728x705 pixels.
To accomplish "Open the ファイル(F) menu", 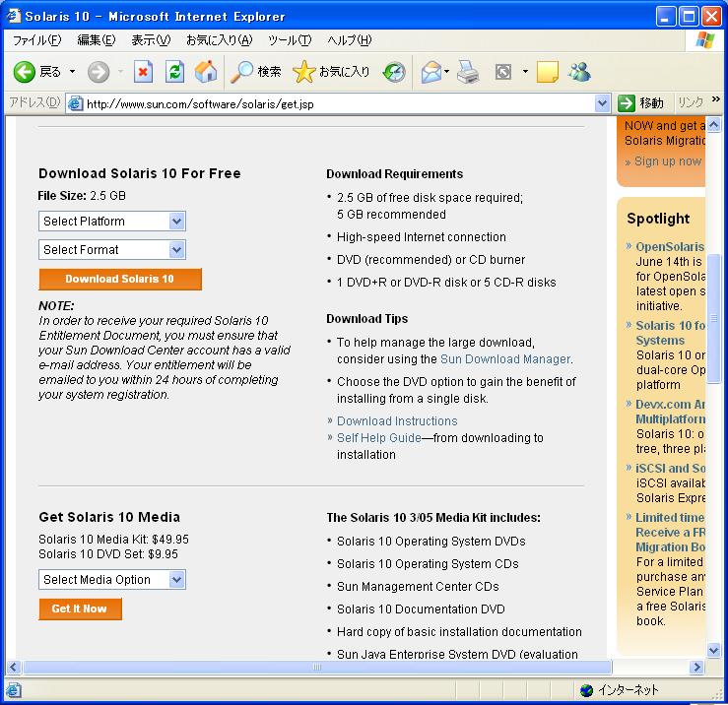I will [x=37, y=40].
